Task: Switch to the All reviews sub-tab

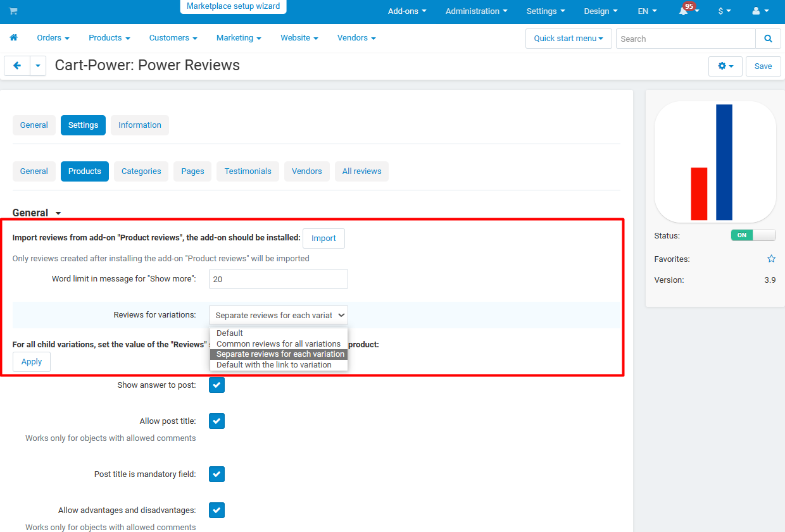Action: [361, 171]
